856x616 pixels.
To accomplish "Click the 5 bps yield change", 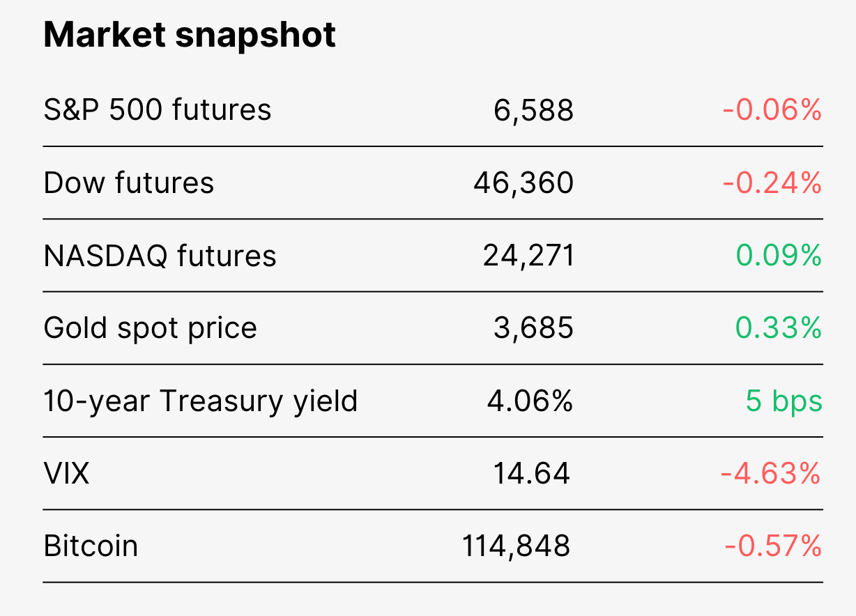I will click(784, 402).
